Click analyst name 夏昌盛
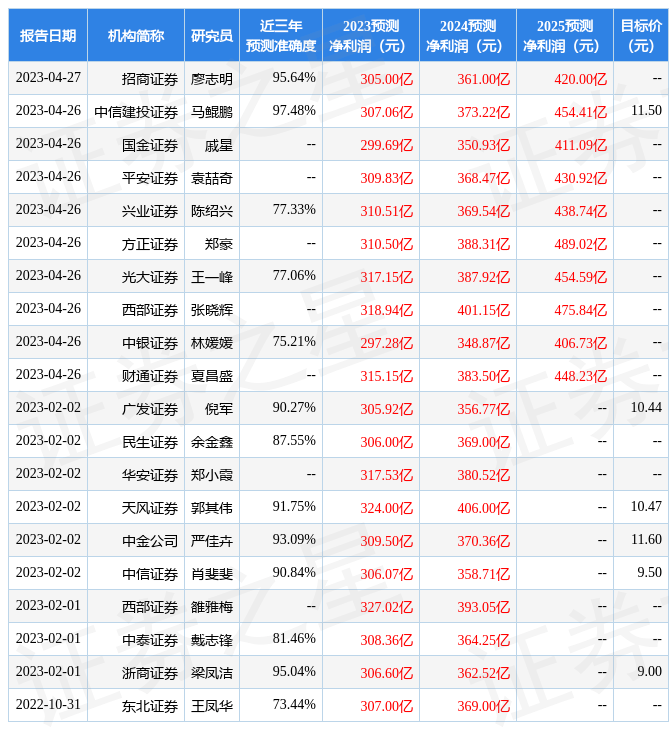Viewport: 669px width, 730px height. tap(212, 376)
